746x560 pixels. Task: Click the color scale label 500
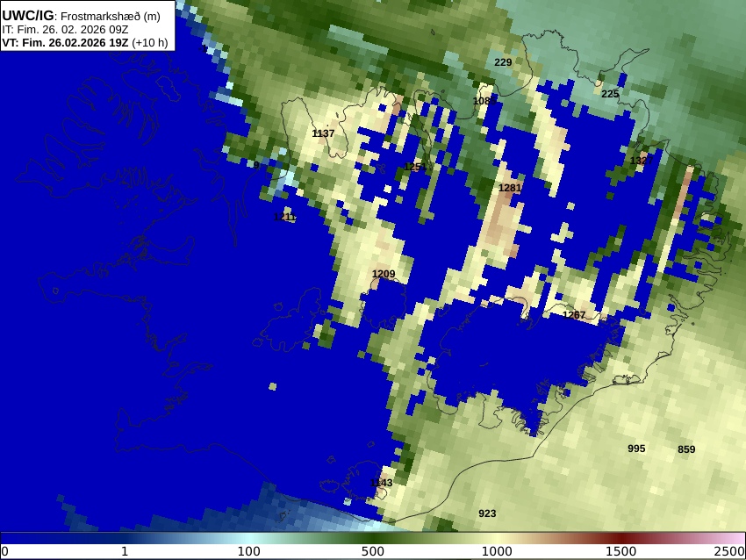click(373, 551)
